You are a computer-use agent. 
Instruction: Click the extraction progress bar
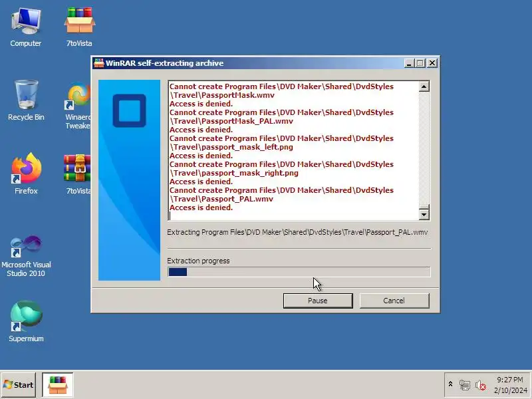pyautogui.click(x=299, y=272)
